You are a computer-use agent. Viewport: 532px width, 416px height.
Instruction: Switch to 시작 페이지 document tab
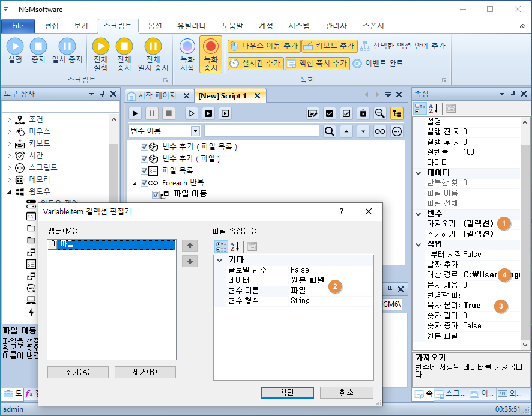coord(157,95)
